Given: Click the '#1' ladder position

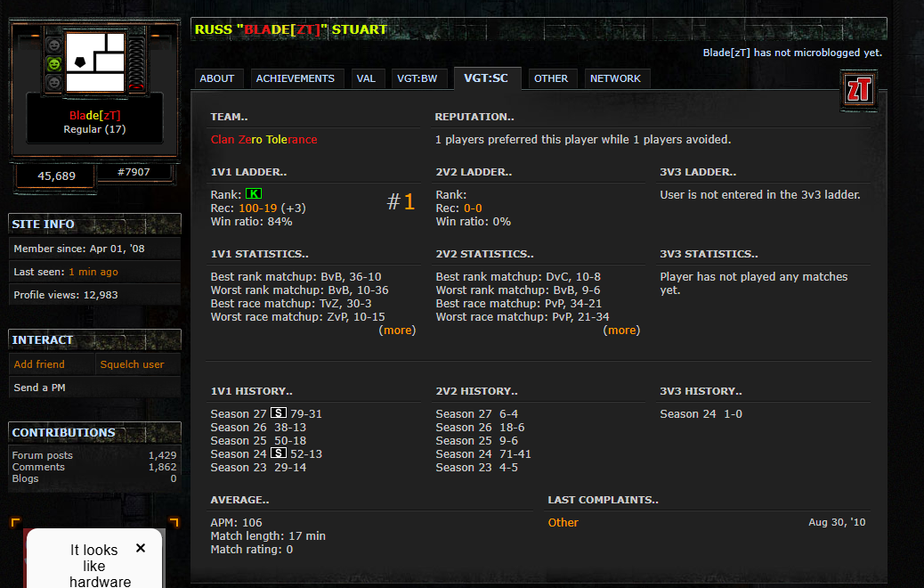Looking at the screenshot, I should click(x=401, y=201).
